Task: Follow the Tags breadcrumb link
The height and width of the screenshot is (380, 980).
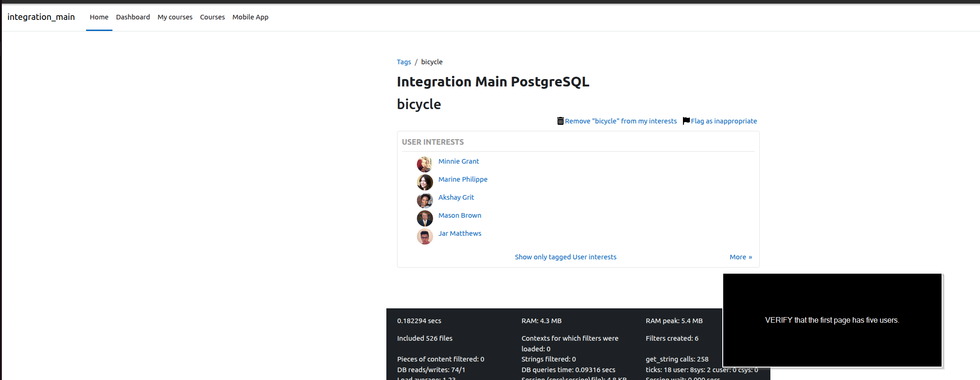Action: point(404,62)
